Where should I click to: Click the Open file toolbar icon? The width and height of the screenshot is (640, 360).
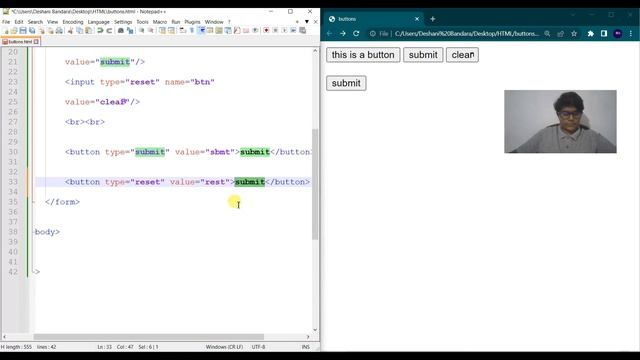(14, 31)
